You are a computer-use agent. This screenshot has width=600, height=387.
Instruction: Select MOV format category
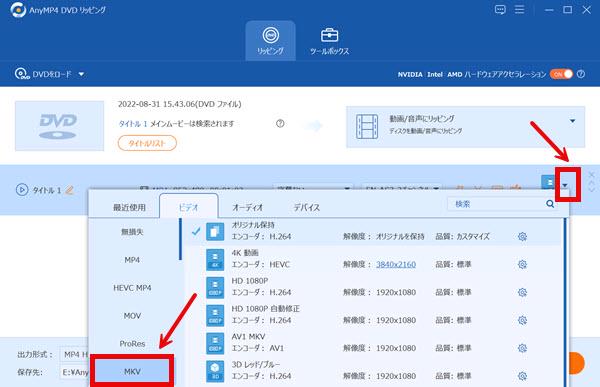click(132, 316)
